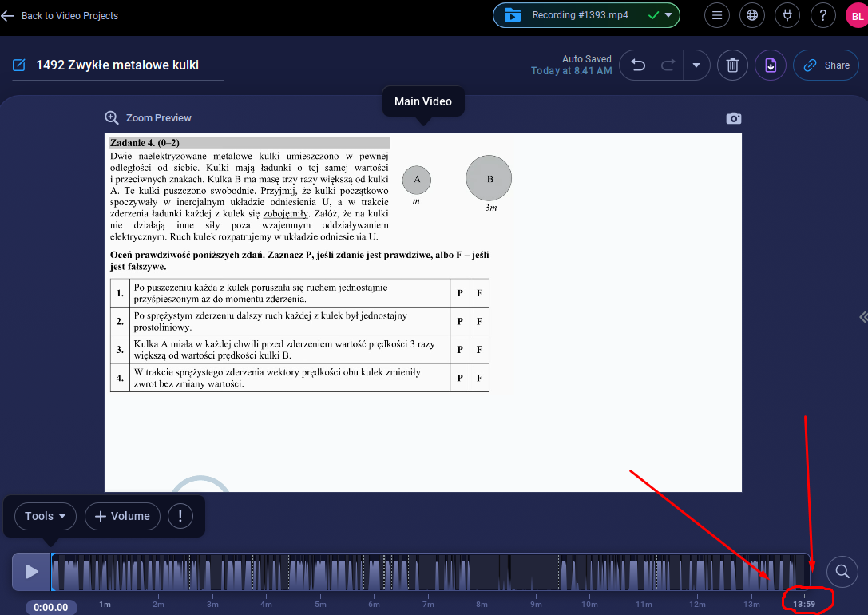Image resolution: width=868 pixels, height=615 pixels.
Task: Click the redo arrow button
Action: coord(668,65)
